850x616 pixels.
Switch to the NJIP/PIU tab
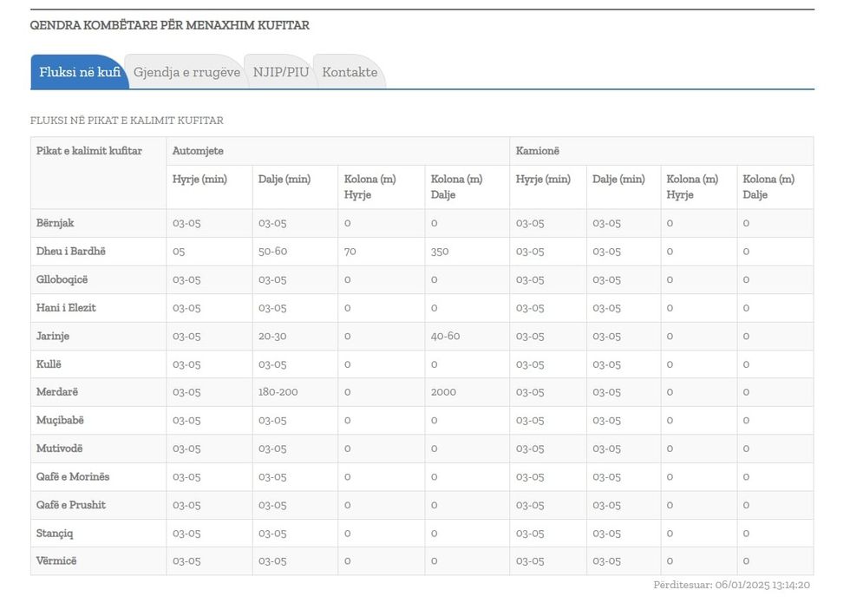click(x=280, y=72)
